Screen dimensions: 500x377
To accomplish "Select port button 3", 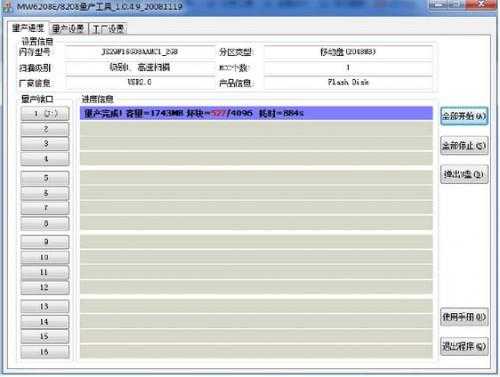I will 45,144.
